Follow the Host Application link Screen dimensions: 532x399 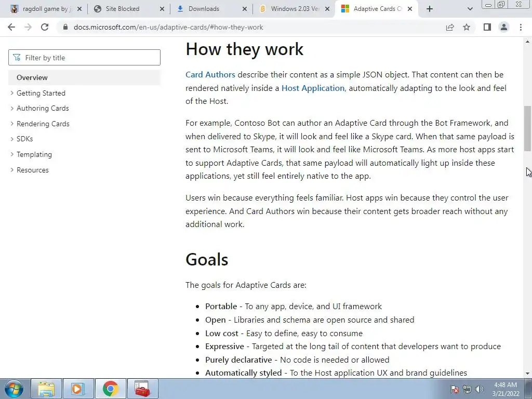313,88
